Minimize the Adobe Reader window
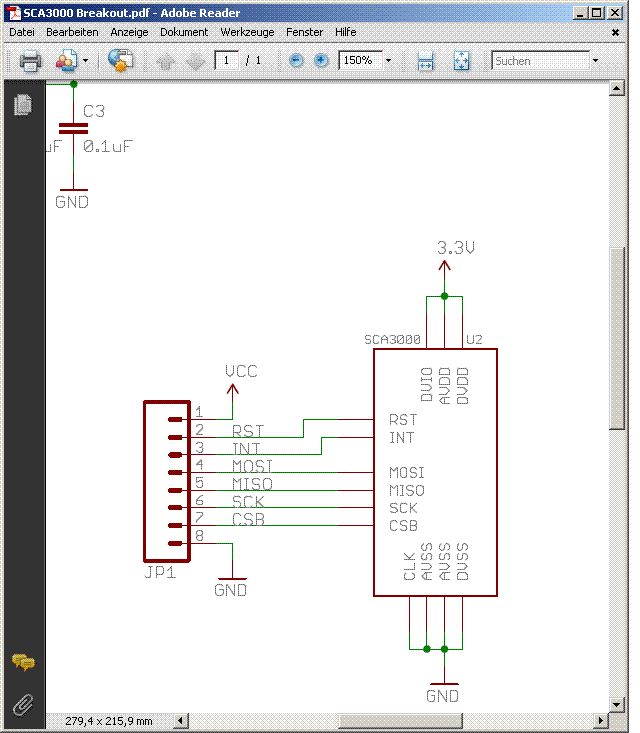The width and height of the screenshot is (640, 733). (580, 13)
